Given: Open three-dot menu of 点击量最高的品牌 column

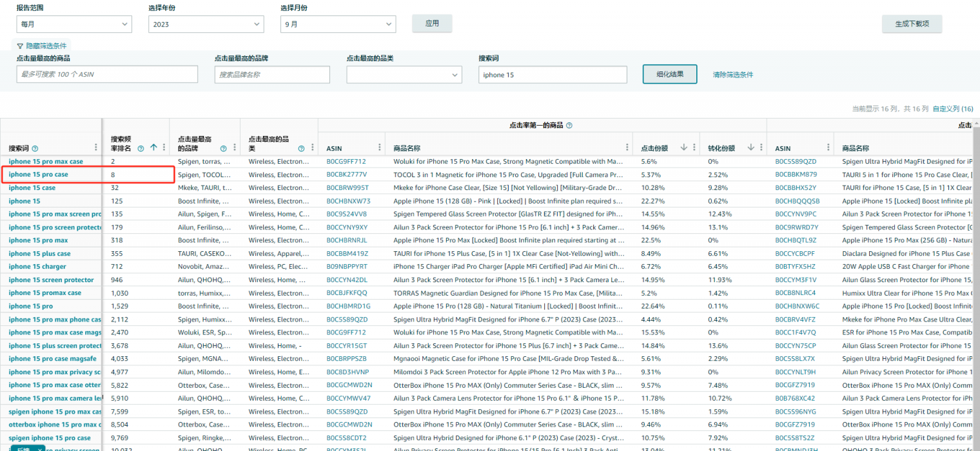Looking at the screenshot, I should pyautogui.click(x=234, y=148).
